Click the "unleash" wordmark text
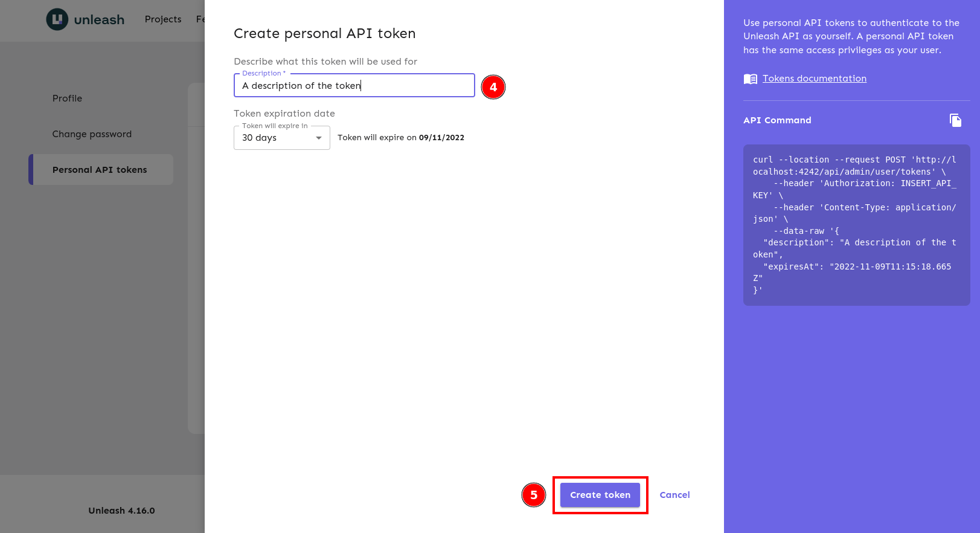Viewport: 980px width, 533px height. tap(99, 20)
